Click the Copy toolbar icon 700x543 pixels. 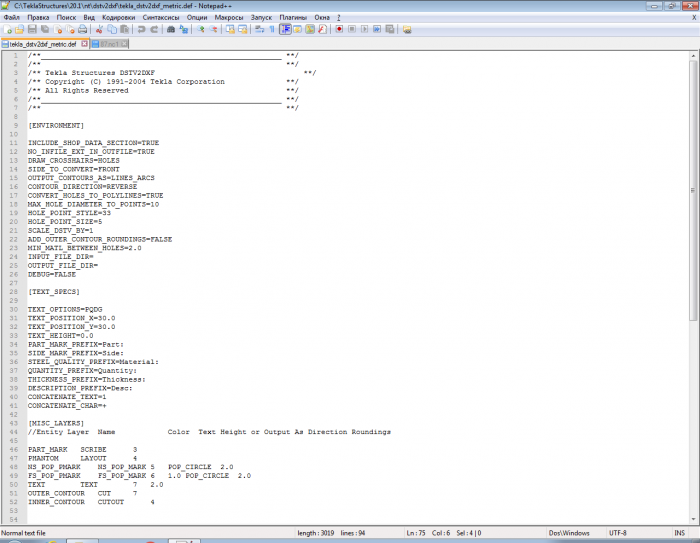[x=112, y=29]
